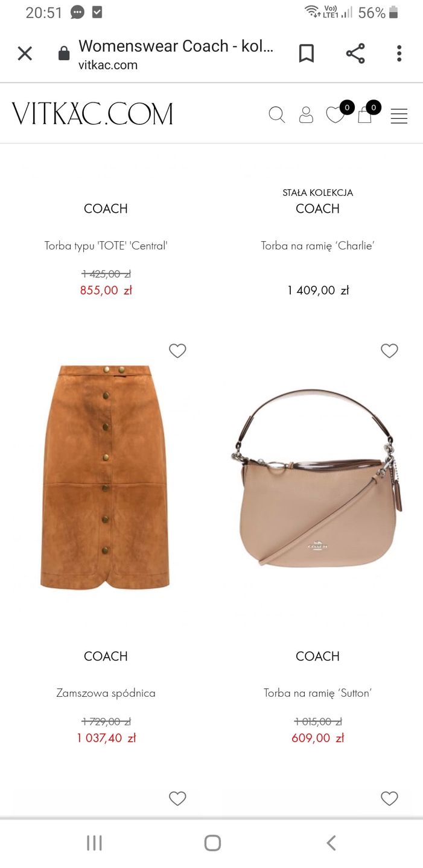
Task: Open 'Torba na ramię Charlie' product link
Action: (x=317, y=246)
